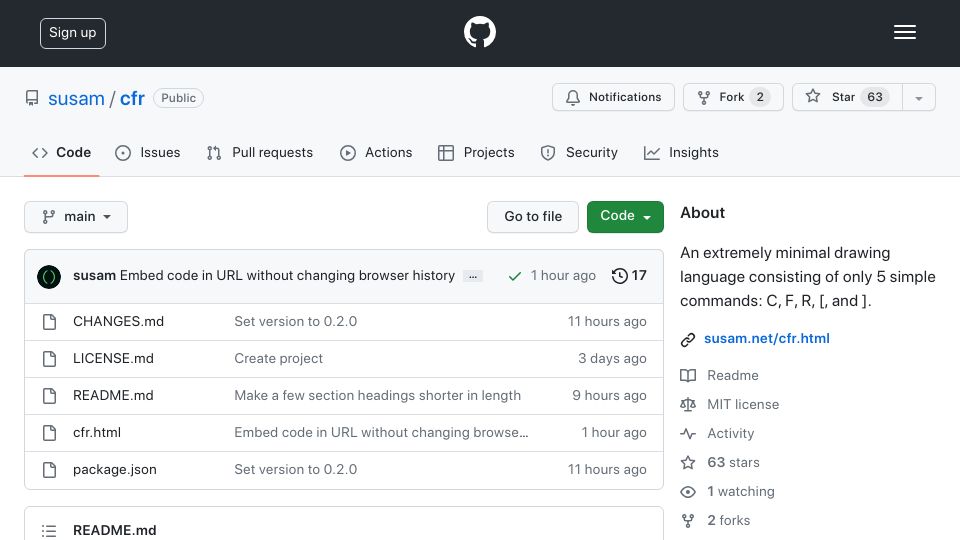This screenshot has width=960, height=540.
Task: Switch to the Code tab
Action: click(x=62, y=152)
